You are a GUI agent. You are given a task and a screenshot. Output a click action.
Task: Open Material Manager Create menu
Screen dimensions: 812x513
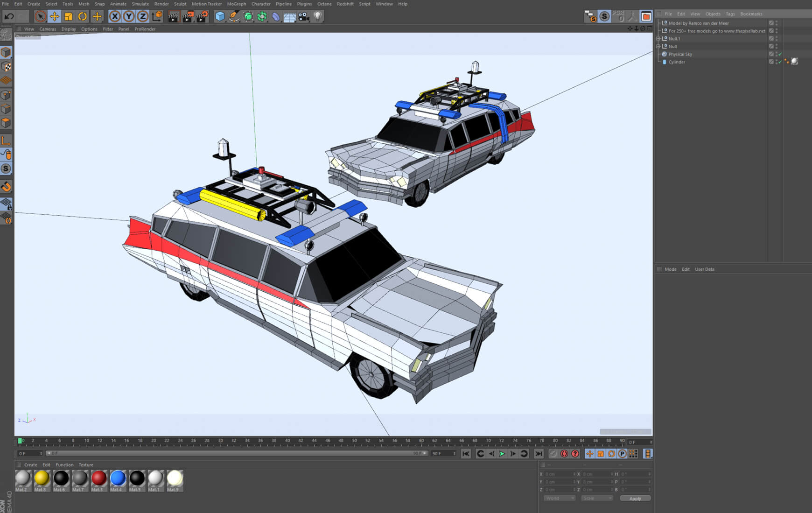pyautogui.click(x=31, y=465)
